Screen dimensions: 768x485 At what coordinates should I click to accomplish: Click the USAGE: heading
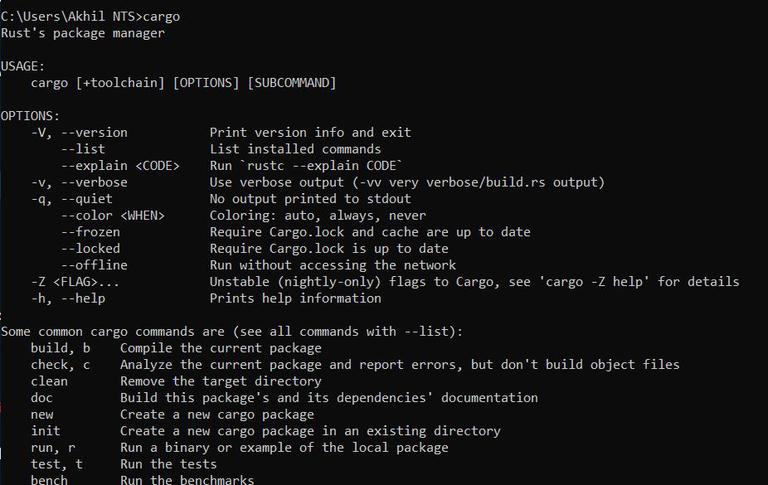click(23, 66)
